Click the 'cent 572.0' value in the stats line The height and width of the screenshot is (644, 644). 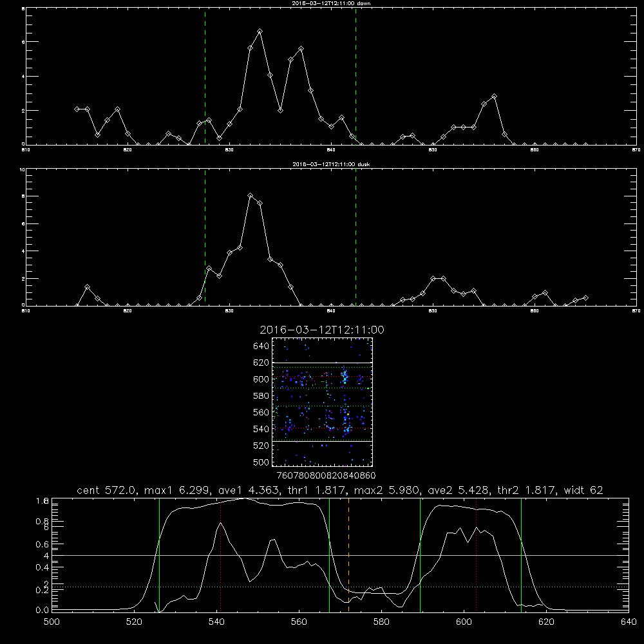tap(106, 490)
